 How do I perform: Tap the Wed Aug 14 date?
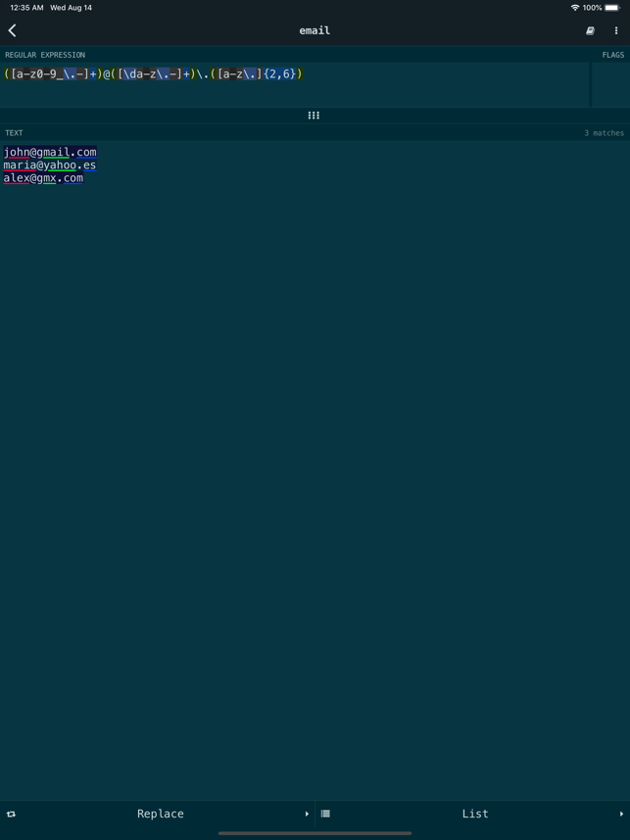[72, 8]
